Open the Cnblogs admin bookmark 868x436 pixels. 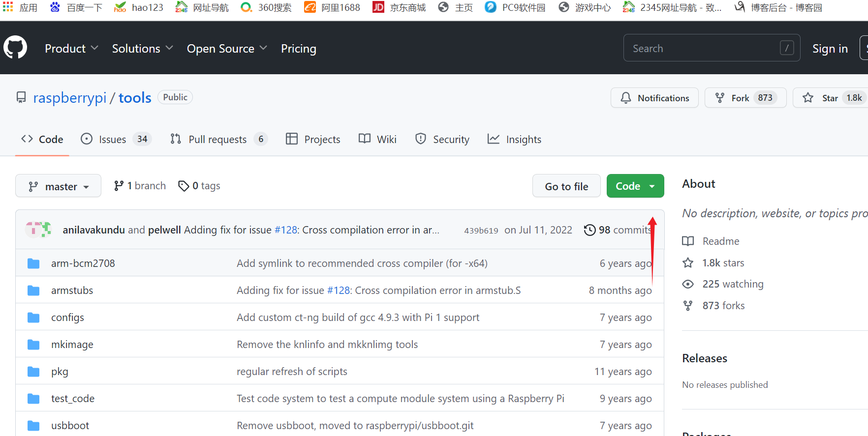[778, 7]
